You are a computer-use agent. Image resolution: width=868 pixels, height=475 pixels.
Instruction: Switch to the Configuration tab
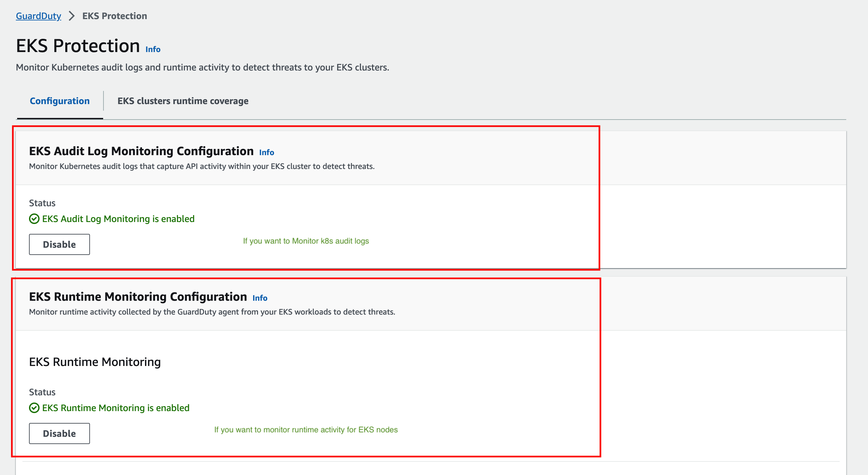60,101
